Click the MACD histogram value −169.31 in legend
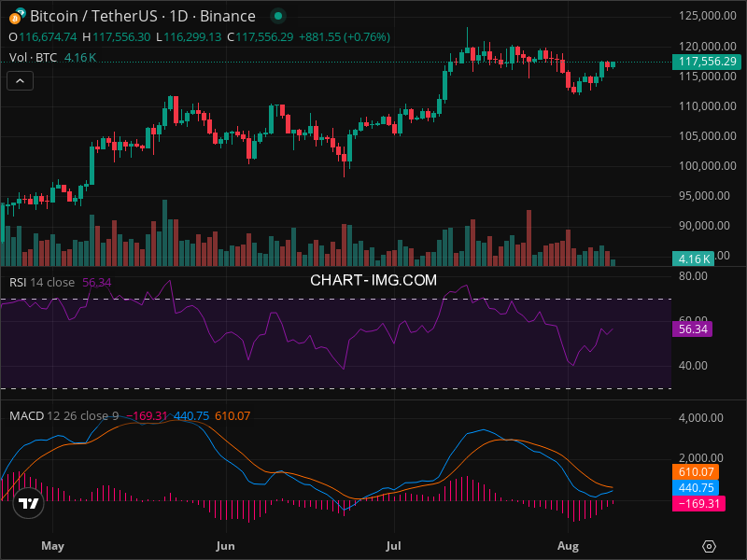The height and width of the screenshot is (560, 747). tap(147, 415)
